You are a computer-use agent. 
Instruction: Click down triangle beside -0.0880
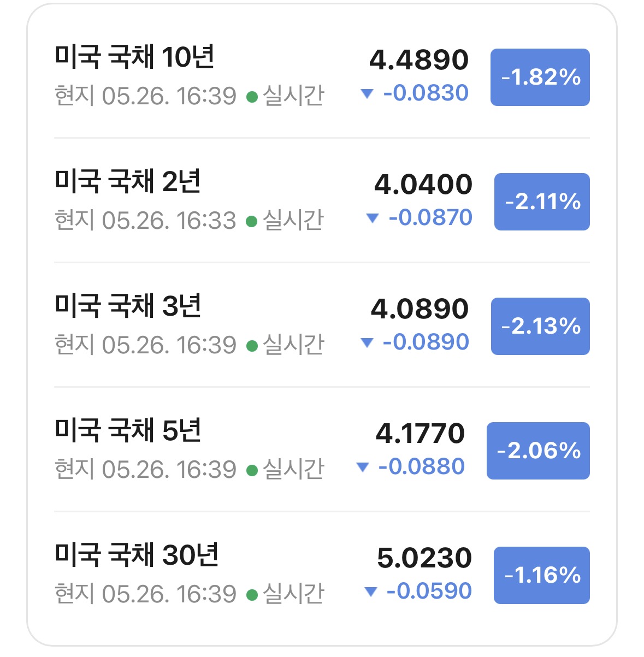click(363, 467)
